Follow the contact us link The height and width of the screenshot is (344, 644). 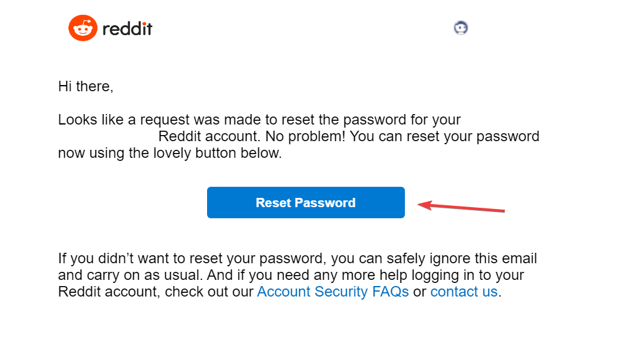(x=464, y=292)
